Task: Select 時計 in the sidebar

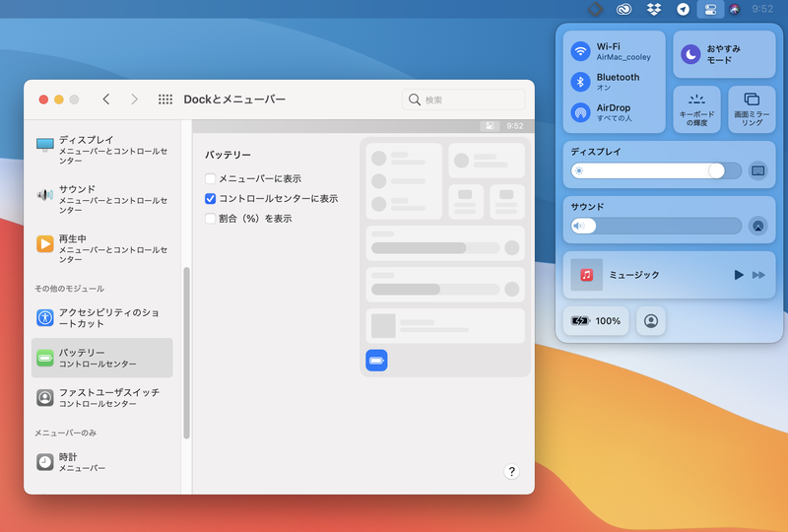Action: click(x=102, y=462)
